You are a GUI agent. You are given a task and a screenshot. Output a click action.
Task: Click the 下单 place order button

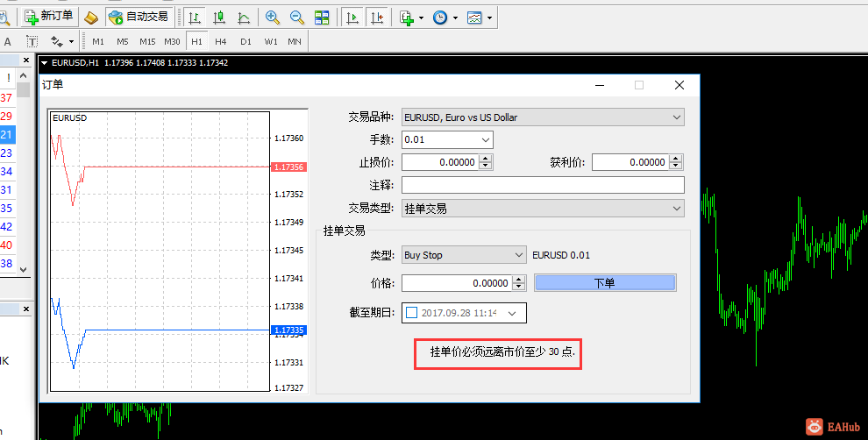tap(605, 283)
